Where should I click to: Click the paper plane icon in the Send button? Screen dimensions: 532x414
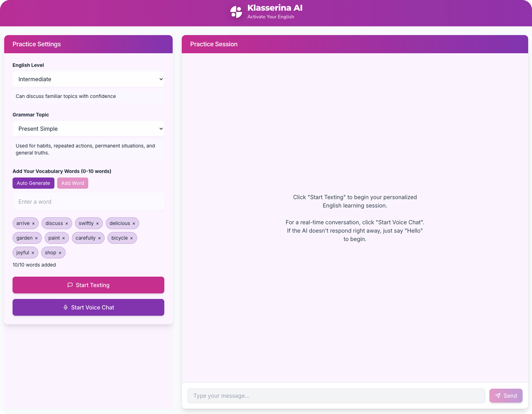coord(498,396)
